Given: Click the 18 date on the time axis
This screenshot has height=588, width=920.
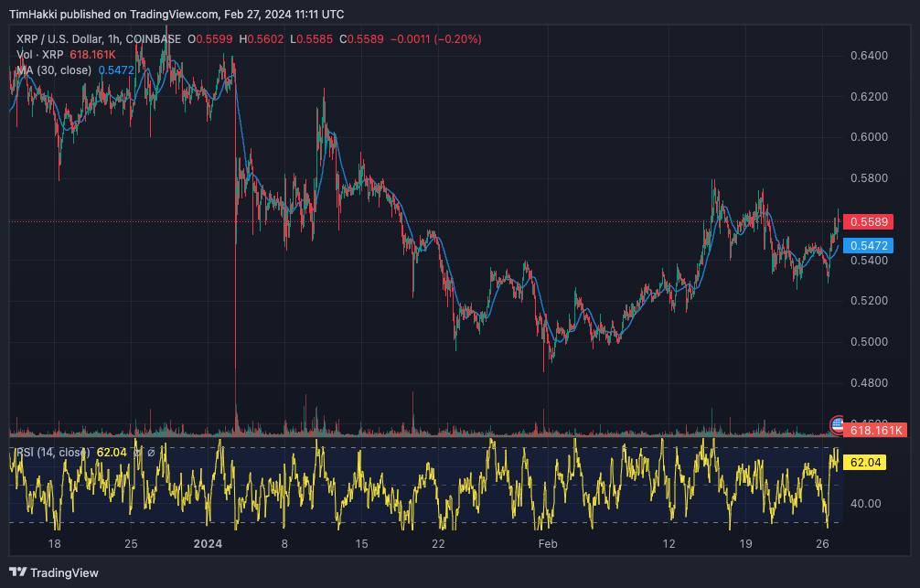Looking at the screenshot, I should (54, 544).
